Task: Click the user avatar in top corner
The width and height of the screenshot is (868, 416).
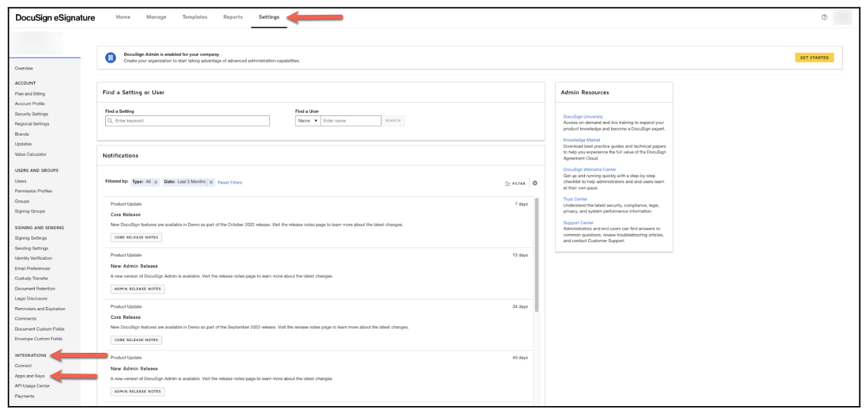Action: tap(843, 17)
